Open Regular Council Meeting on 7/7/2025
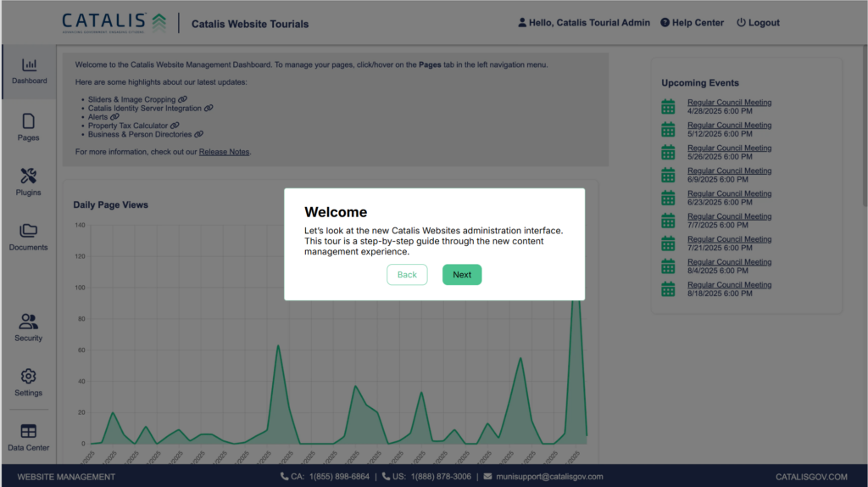Viewport: 868px width, 487px height. tap(730, 216)
